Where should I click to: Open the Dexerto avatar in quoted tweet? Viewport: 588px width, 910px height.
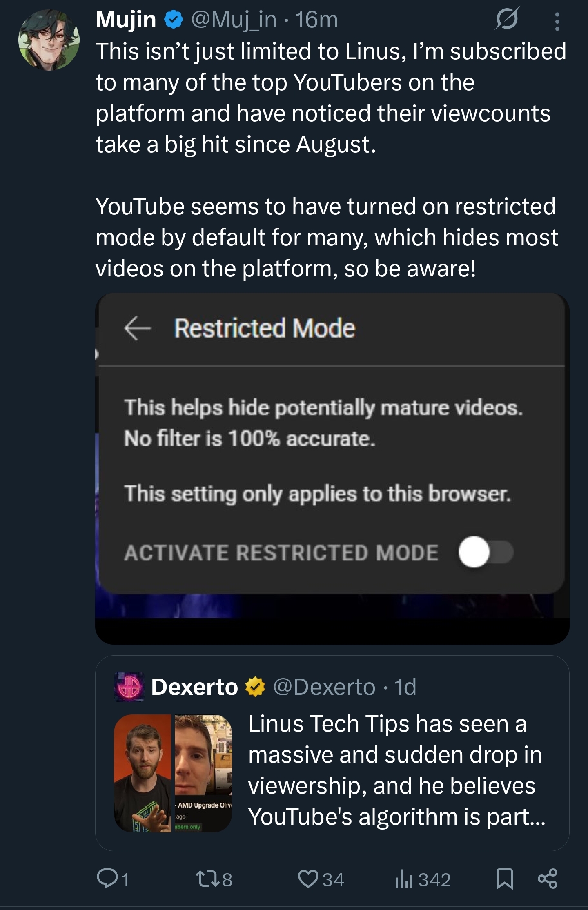click(x=129, y=687)
